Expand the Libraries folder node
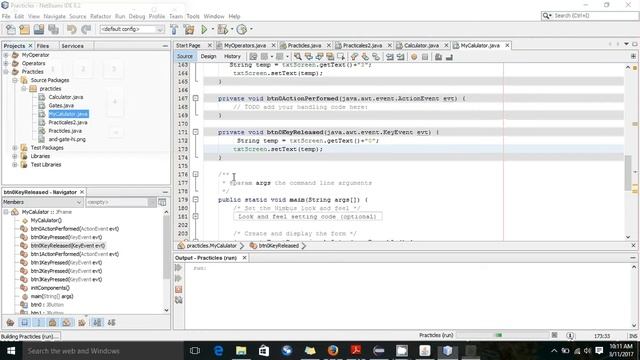Screen dimensions: 640x360 [15, 156]
